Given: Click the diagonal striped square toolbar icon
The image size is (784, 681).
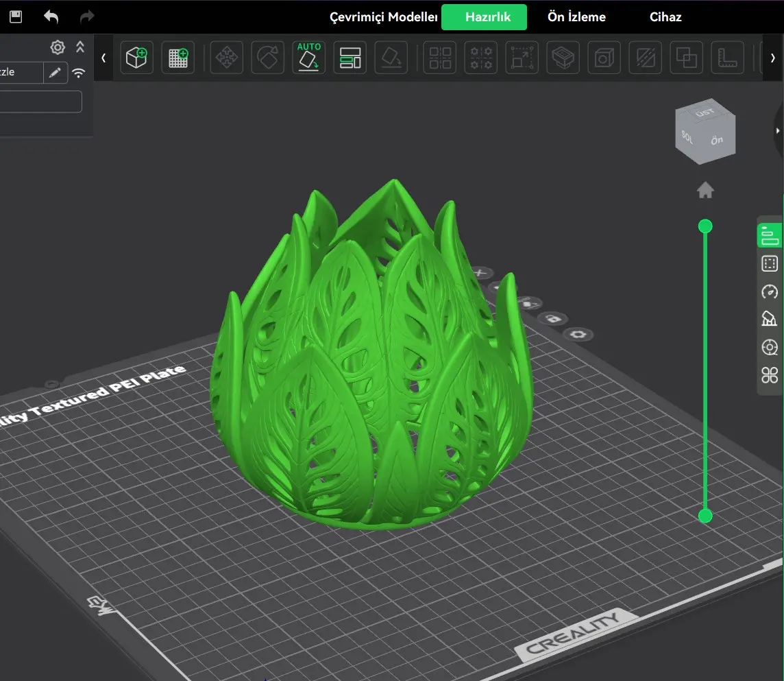Looking at the screenshot, I should (645, 58).
